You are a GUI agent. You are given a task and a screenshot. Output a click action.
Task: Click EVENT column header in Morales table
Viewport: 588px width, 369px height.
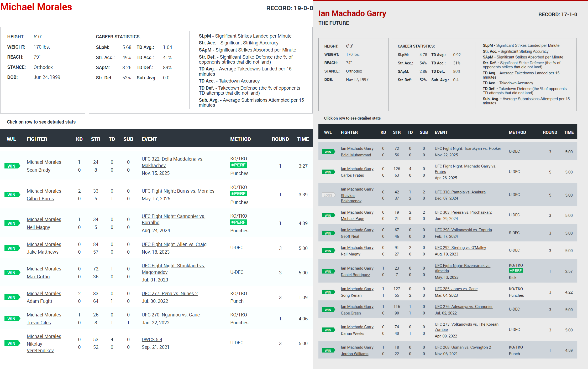(x=149, y=139)
